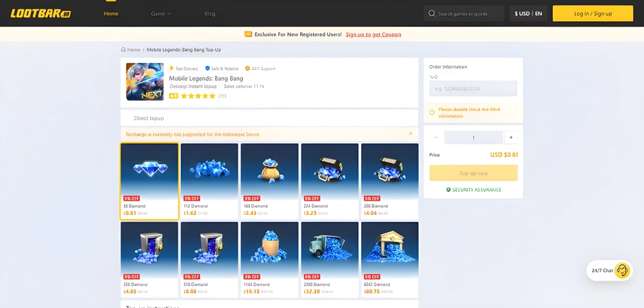644x308 pixels.
Task: Click the Security Assurance shield icon
Action: point(449,190)
